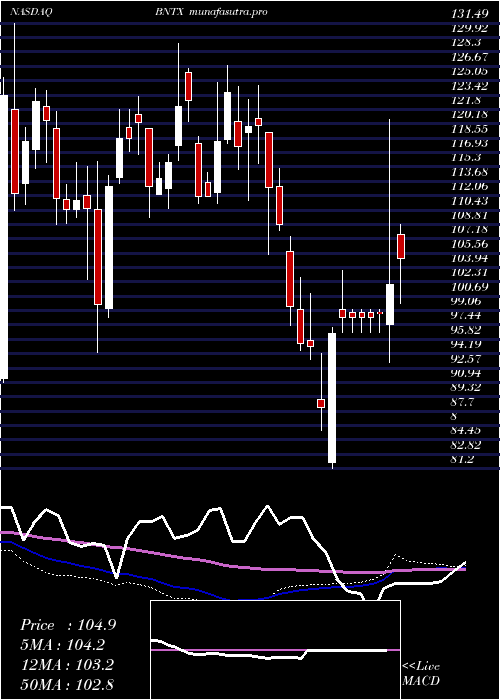Image resolution: width=500 pixels, height=700 pixels.
Task: Select the 112.06 price level label
Action: point(470,186)
